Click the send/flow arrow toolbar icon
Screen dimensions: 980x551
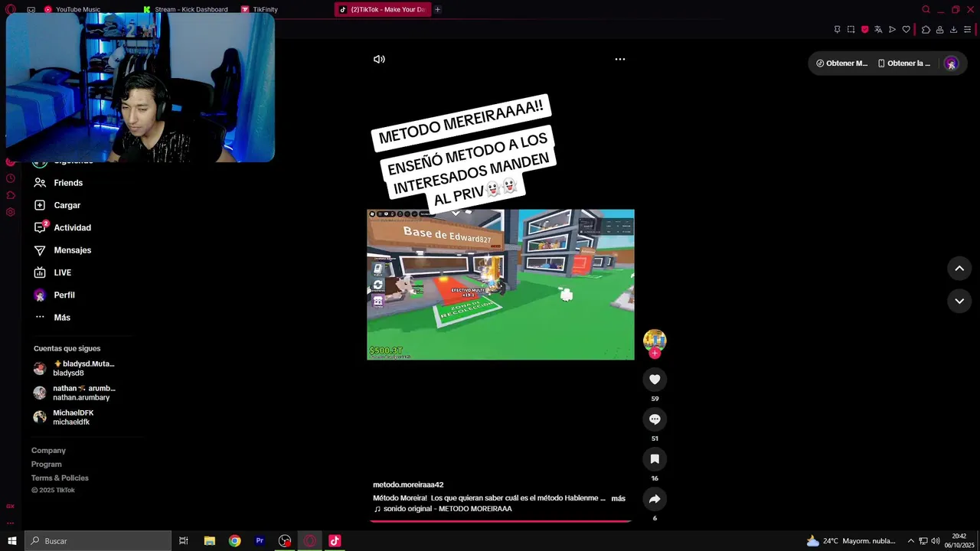coord(892,30)
